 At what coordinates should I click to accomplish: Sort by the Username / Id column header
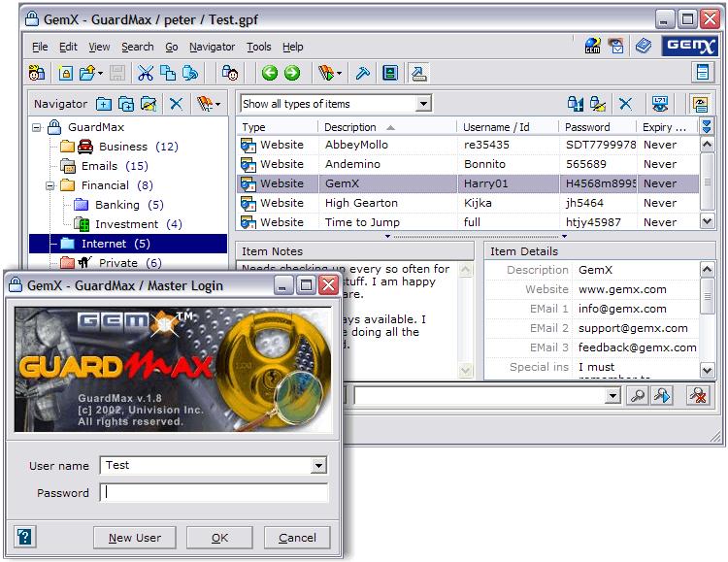(508, 127)
